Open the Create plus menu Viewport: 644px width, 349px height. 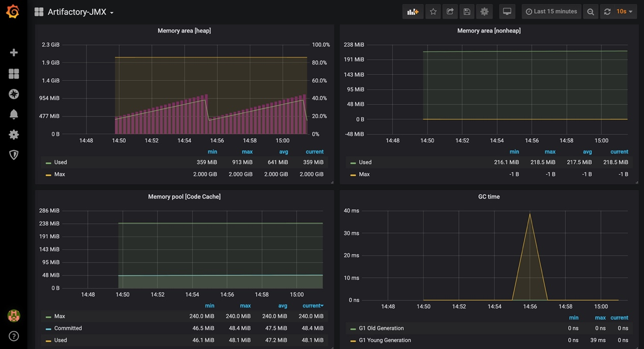(x=14, y=52)
